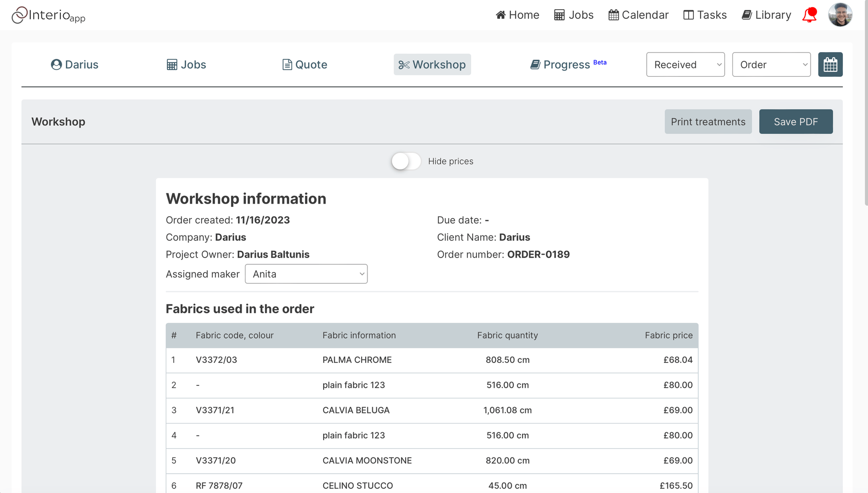Image resolution: width=868 pixels, height=493 pixels.
Task: Select the Darius client tab
Action: 75,65
